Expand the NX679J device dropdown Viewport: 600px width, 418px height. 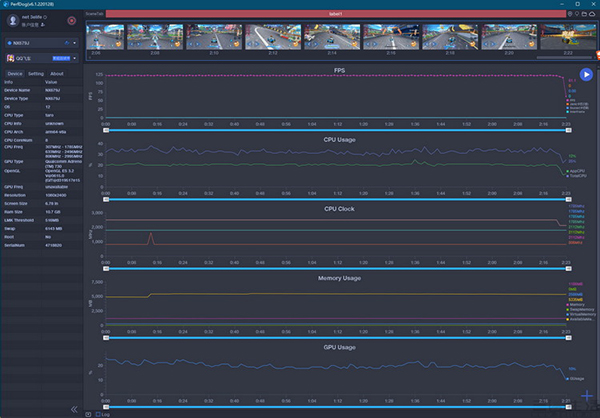(x=75, y=43)
